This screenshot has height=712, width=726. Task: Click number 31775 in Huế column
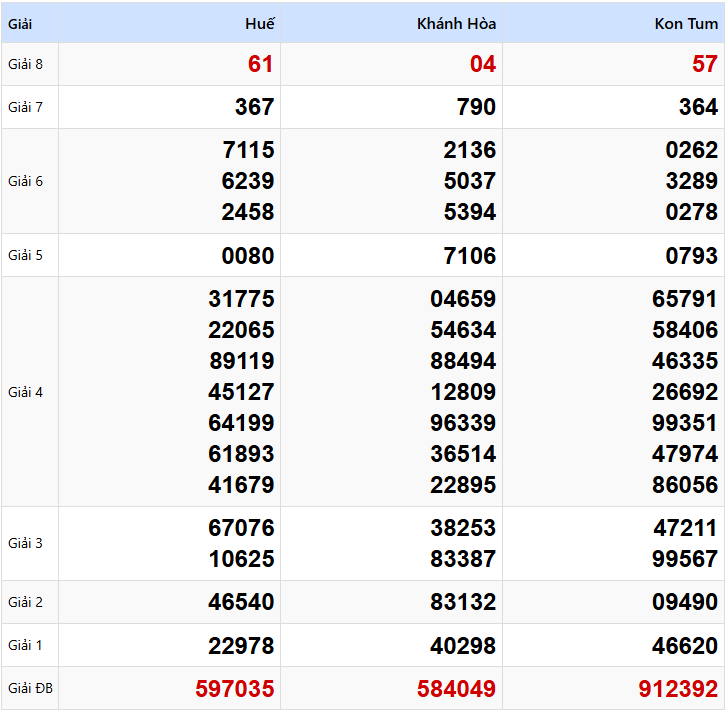click(x=241, y=299)
